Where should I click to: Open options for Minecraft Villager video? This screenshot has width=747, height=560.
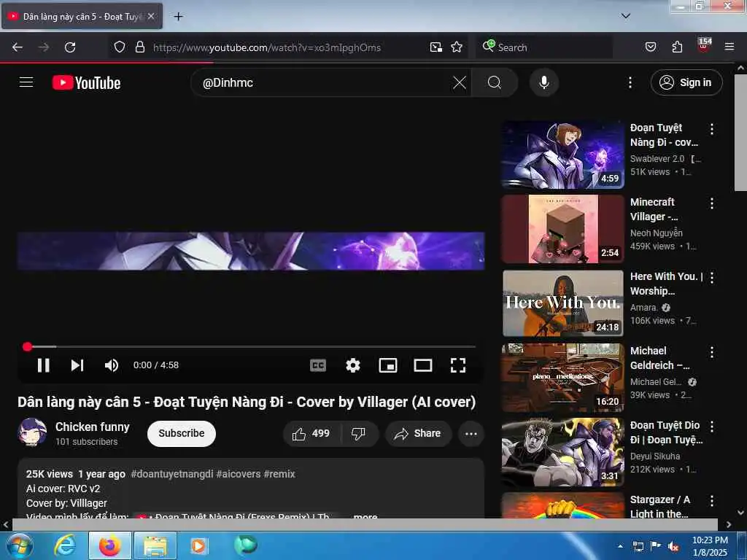tap(712, 203)
